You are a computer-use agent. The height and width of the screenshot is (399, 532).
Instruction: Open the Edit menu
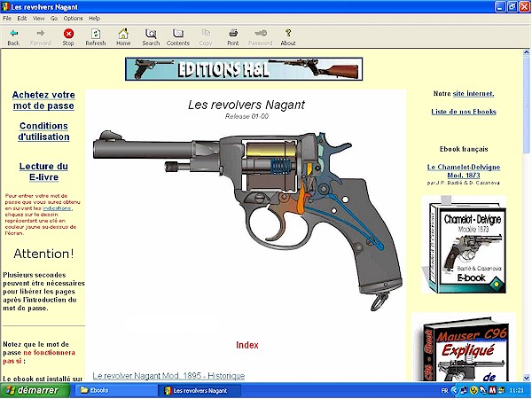21,19
